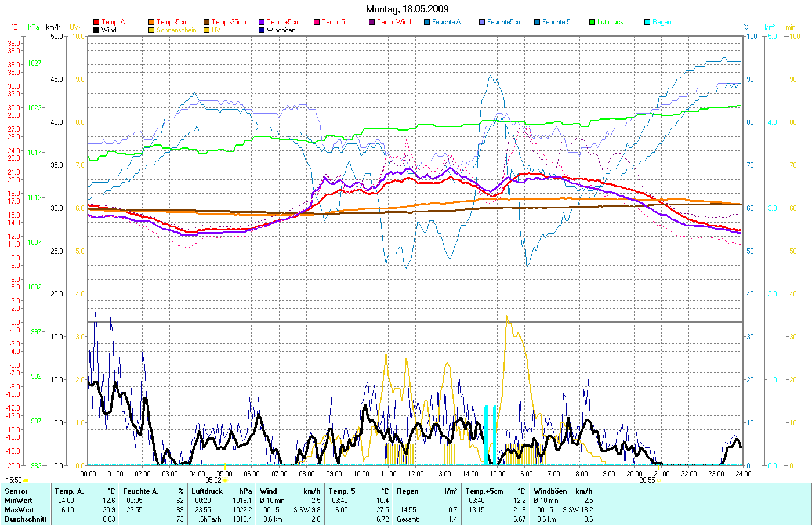
Task: Select the Temp. Wind legend label
Action: coord(394,22)
